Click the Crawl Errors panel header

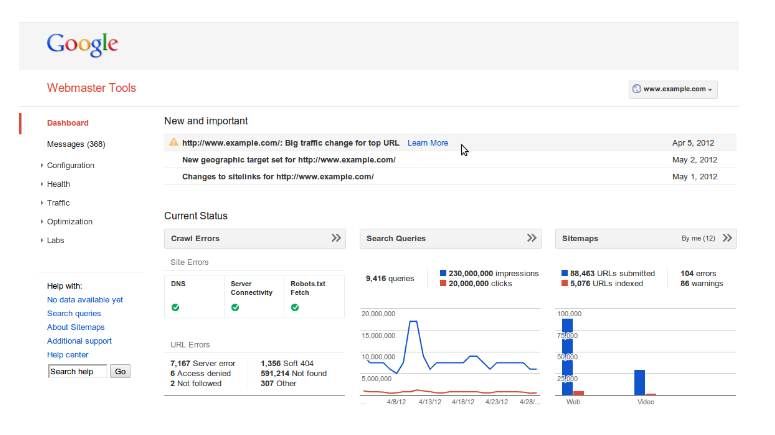[255, 238]
